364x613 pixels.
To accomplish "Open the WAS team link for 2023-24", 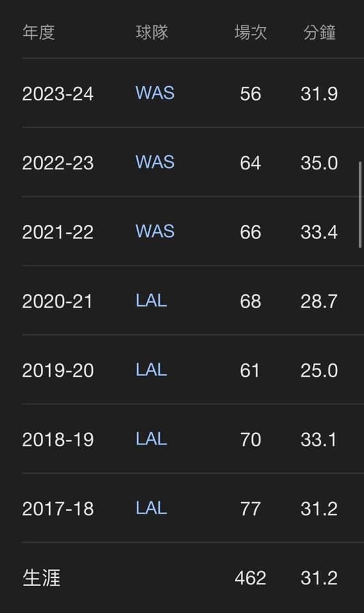I will point(155,93).
